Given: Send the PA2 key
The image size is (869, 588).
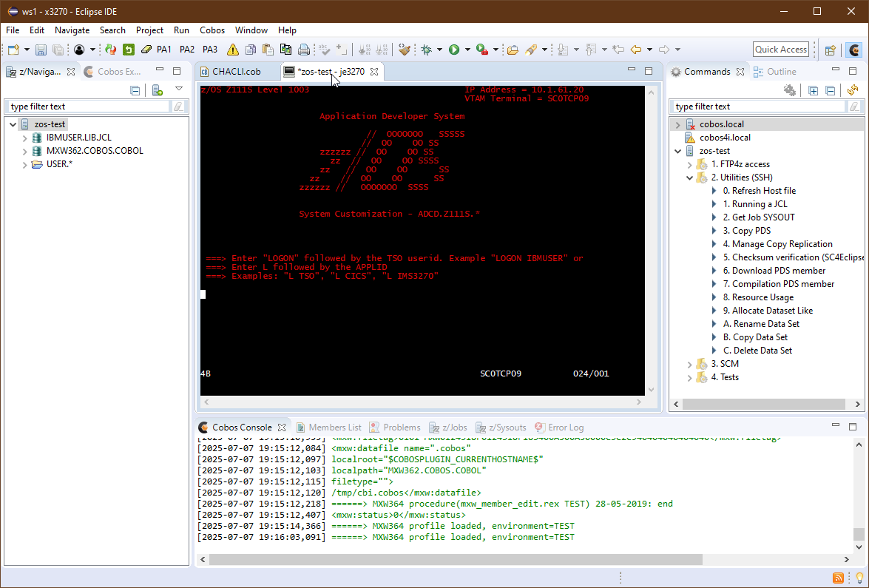Looking at the screenshot, I should (187, 50).
